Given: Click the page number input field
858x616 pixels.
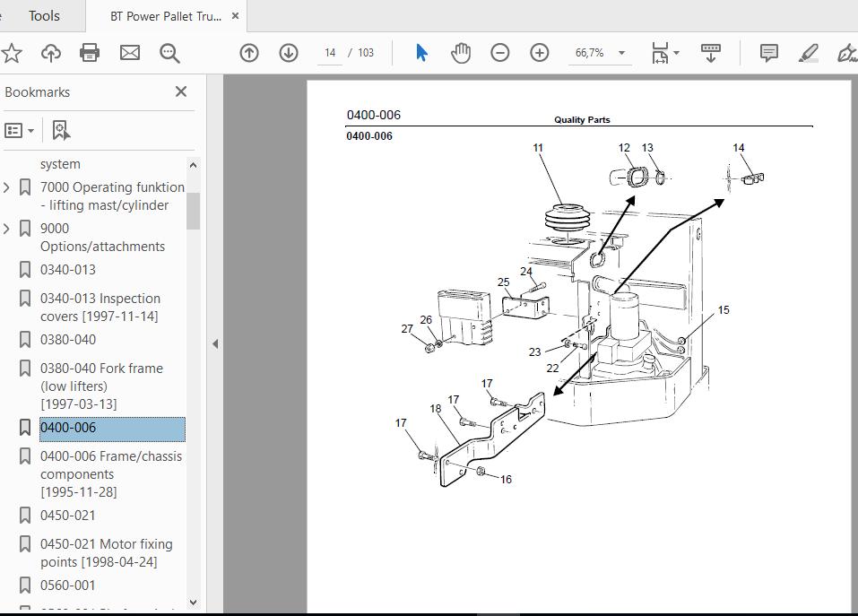Looking at the screenshot, I should [x=329, y=53].
